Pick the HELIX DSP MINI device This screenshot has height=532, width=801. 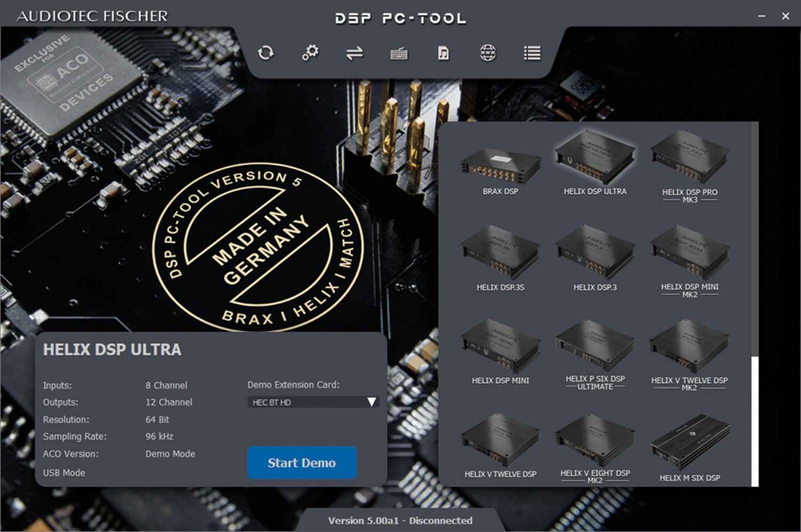coord(500,353)
